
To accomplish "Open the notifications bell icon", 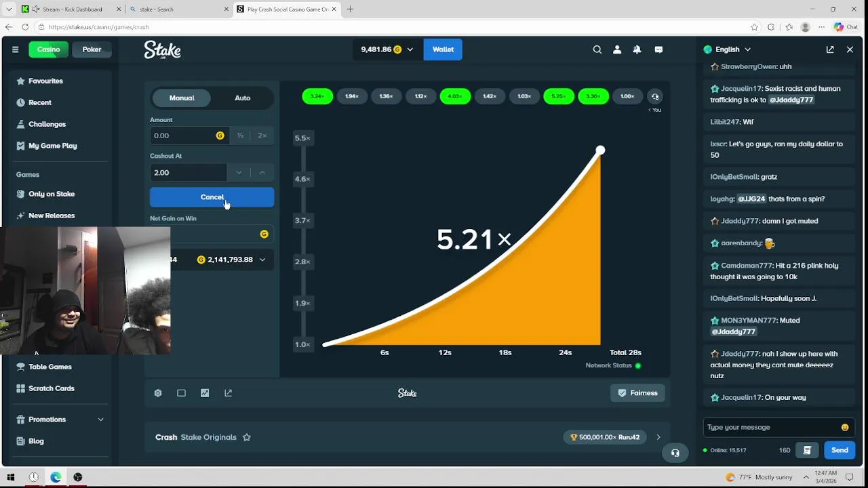I will point(637,49).
